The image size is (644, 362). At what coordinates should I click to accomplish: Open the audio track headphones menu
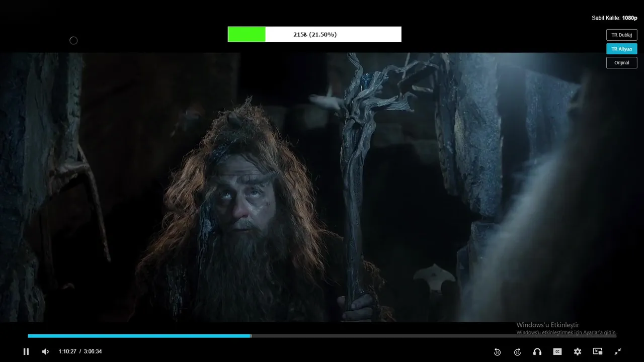537,351
